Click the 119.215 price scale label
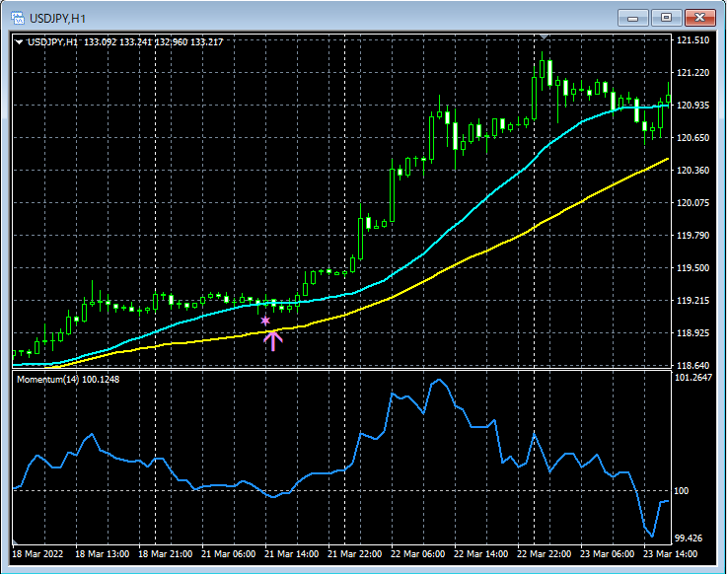 (x=693, y=301)
